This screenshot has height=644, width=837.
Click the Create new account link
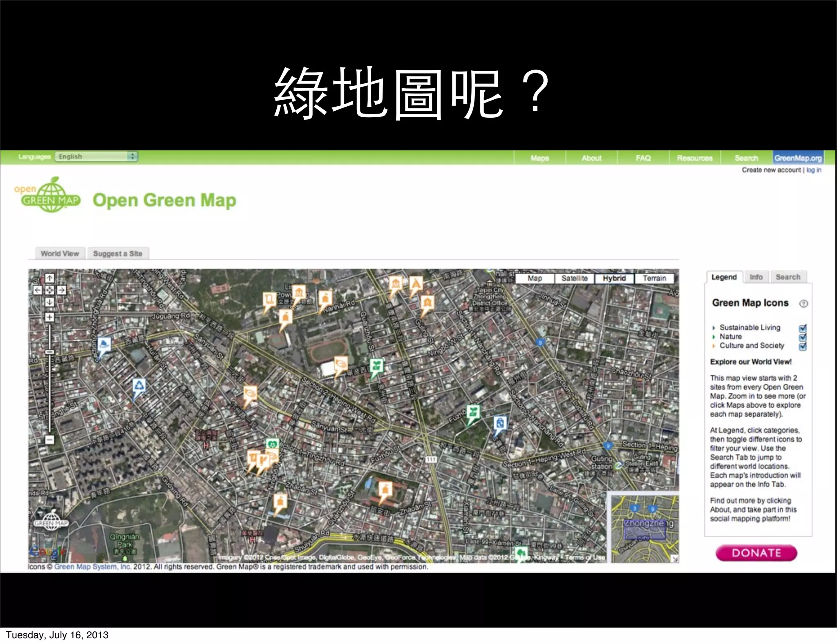coord(771,170)
